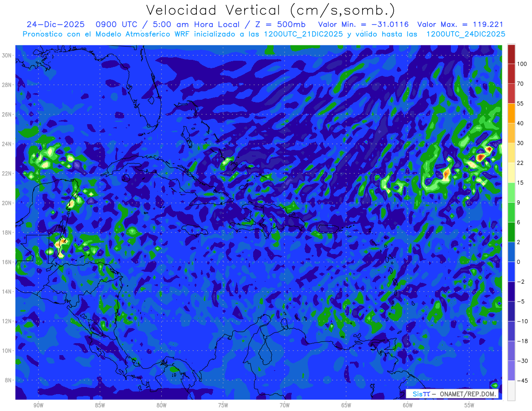This screenshot has width=532, height=411.
Task: Pick the yellow legend swatch between 22 and 30
Action: point(511,153)
